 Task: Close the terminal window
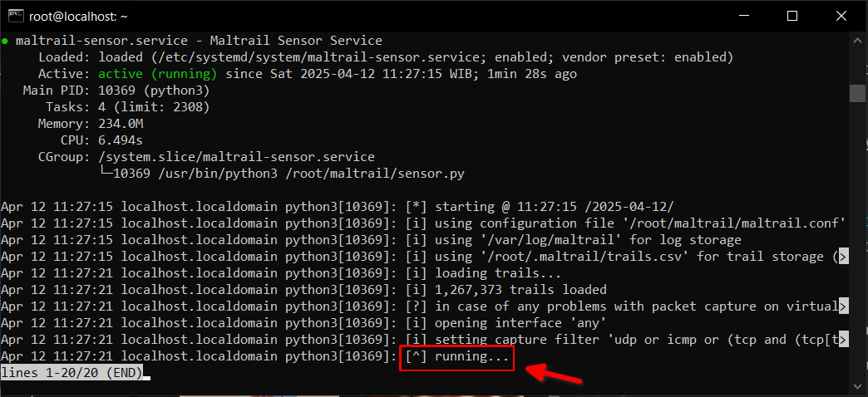coord(841,16)
